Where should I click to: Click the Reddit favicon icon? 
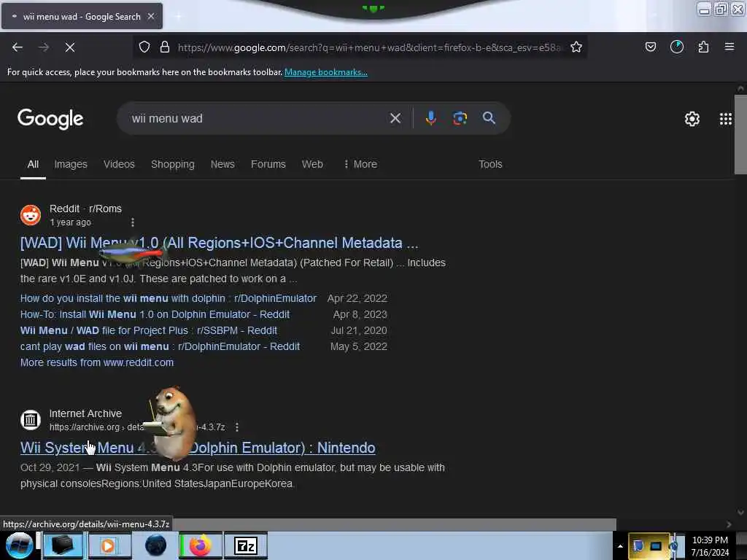pyautogui.click(x=31, y=215)
